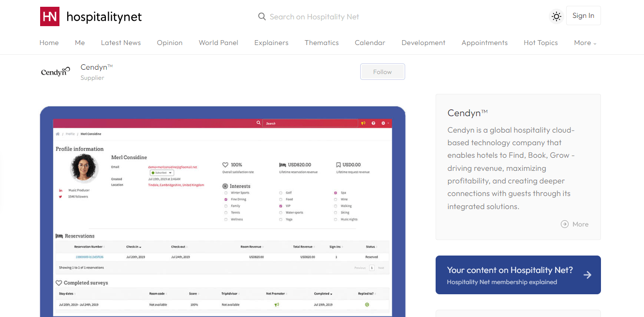Click the location Tindale, Cambridgeshire, United Kingdom
644x317 pixels.
click(176, 185)
